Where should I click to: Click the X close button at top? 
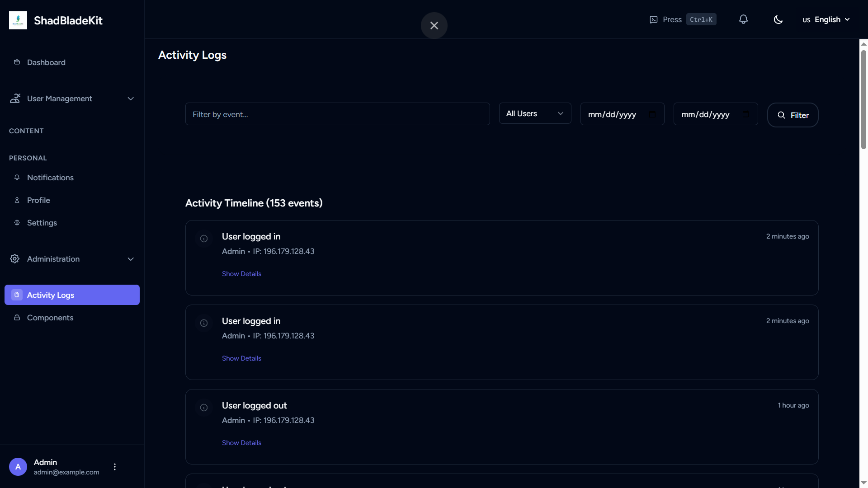pos(434,26)
